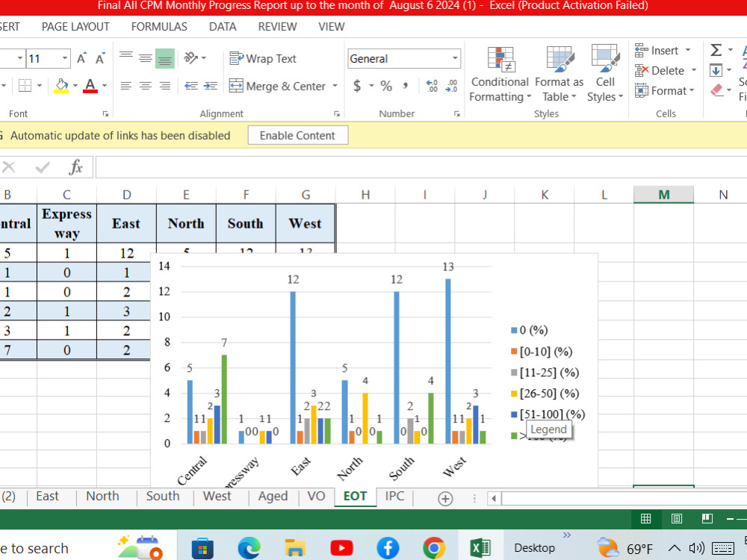Open the General number format dropdown
This screenshot has width=747, height=560.
(455, 58)
